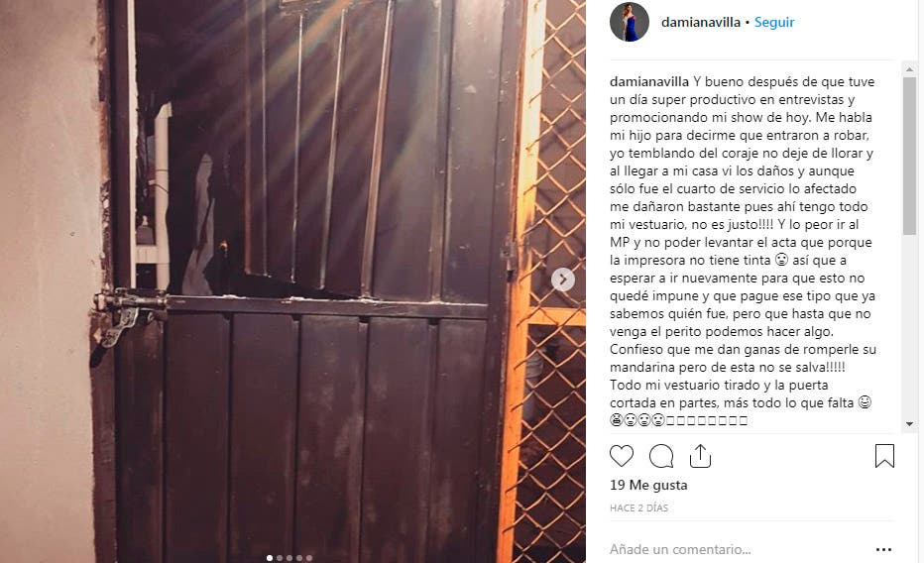Share the post with the share icon

[x=700, y=456]
